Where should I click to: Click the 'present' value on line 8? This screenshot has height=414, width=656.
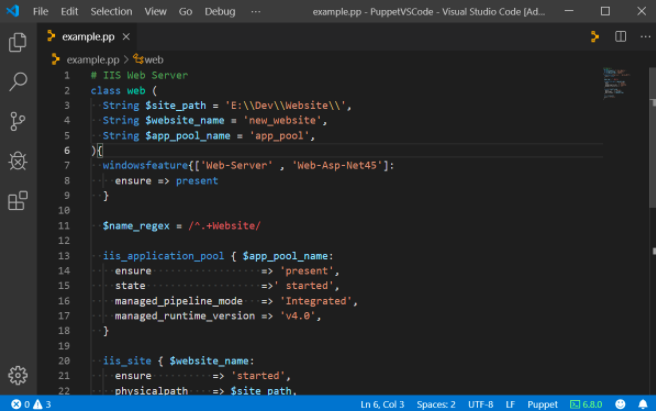coord(197,181)
